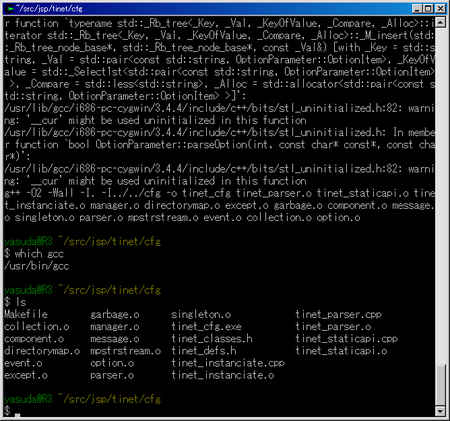Select the file name tinet_instanciate.o in ls output
Viewport: 450px width, 421px height.
pyautogui.click(x=223, y=375)
